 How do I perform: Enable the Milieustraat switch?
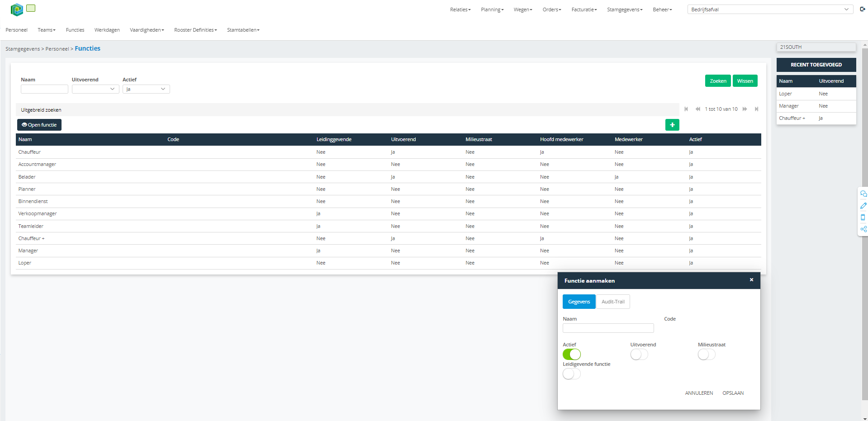click(707, 354)
